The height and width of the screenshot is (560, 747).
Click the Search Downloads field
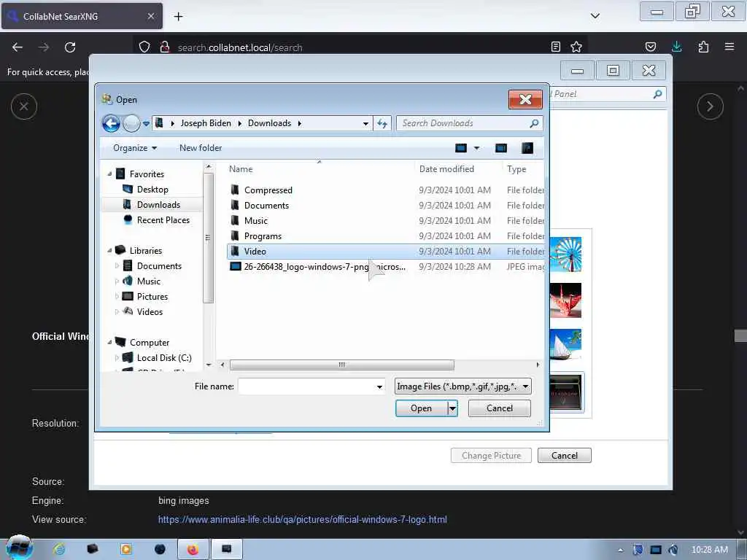tap(469, 123)
